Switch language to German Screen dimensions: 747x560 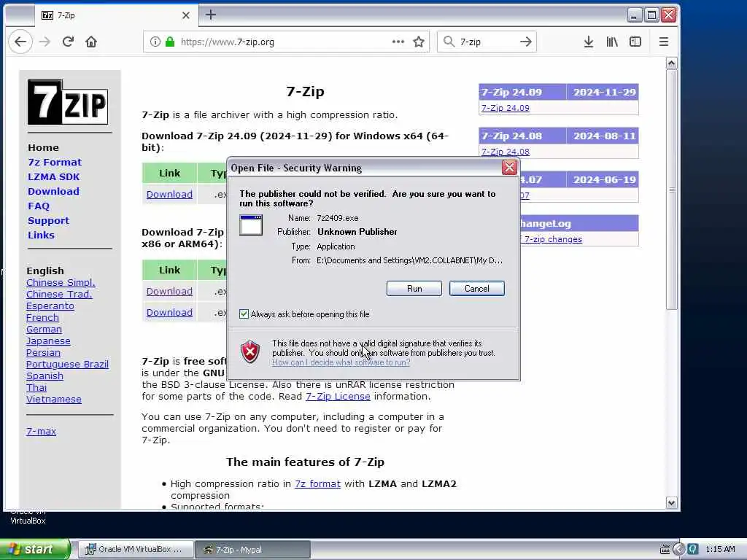tap(44, 329)
